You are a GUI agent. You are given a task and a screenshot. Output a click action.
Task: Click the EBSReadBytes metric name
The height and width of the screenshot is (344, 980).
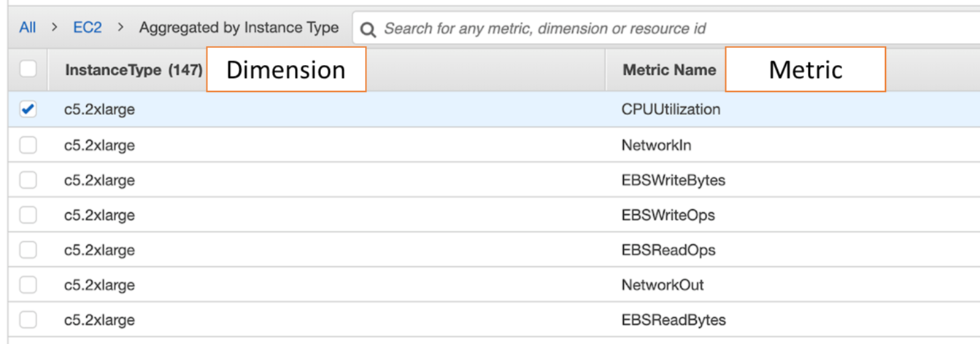tap(674, 320)
